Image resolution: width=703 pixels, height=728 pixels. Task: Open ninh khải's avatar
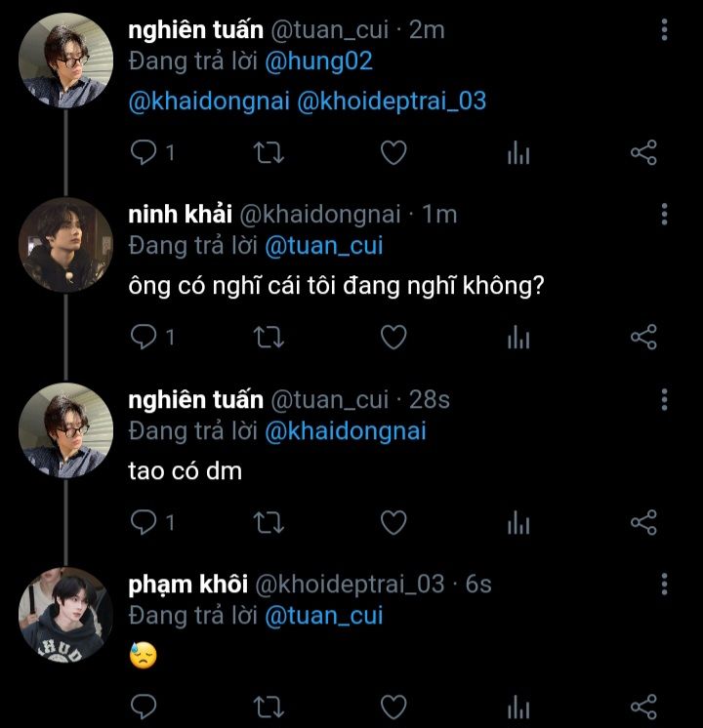[x=65, y=244]
